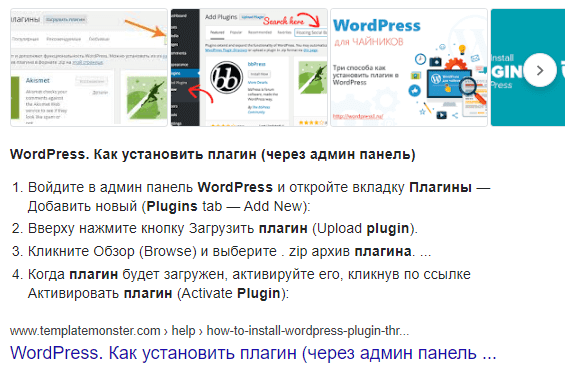Click the snippet heading about установить плагин
The image size is (565, 377).
213,154
